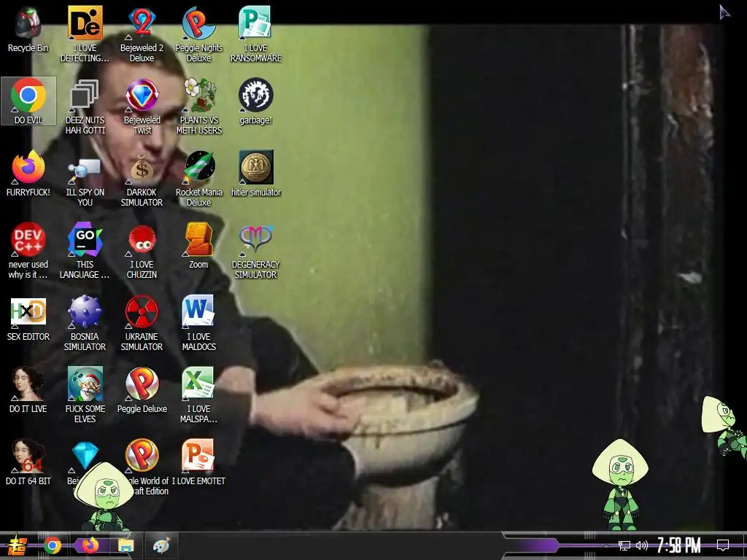The image size is (747, 560).
Task: Select the 'DO IT 64 BIT' portrait shortcut
Action: tap(28, 462)
